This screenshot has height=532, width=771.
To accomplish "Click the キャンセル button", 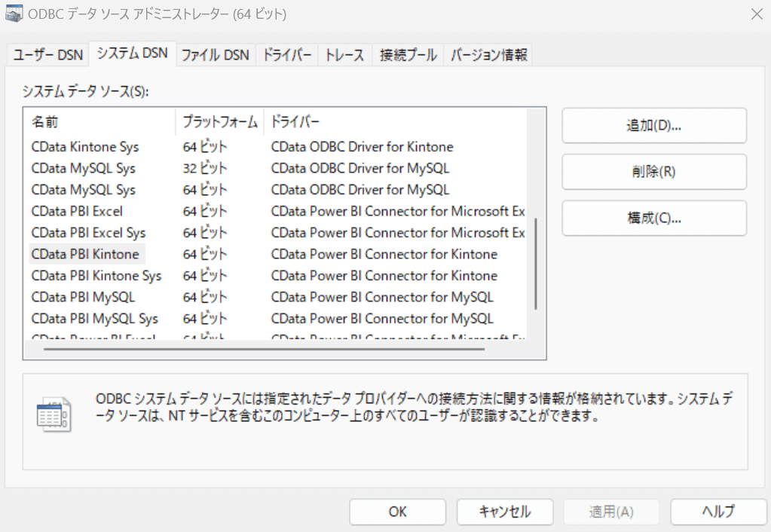I will 505,512.
